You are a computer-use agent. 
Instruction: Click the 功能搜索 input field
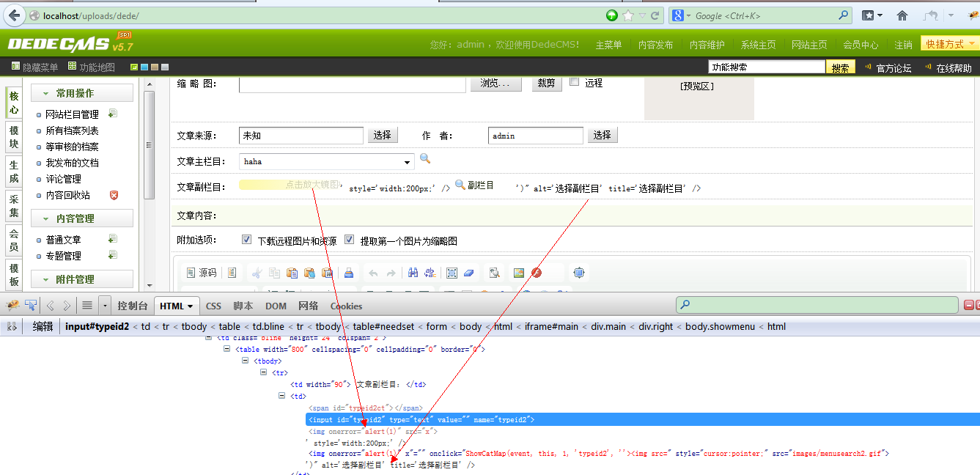tap(767, 67)
